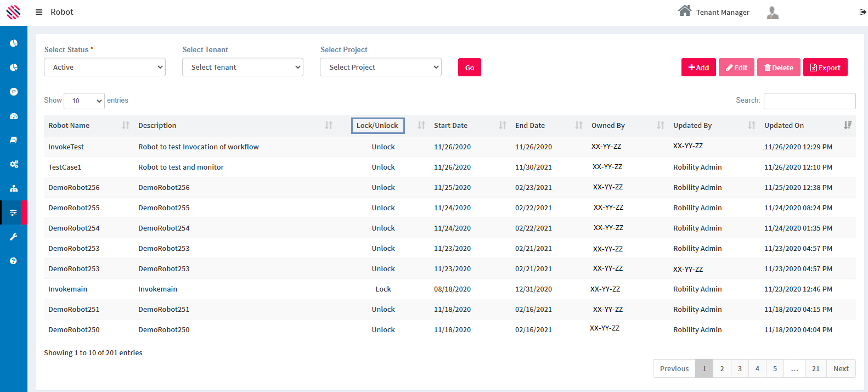Open the hierarchy sitemap sidebar icon
The height and width of the screenshot is (392, 868).
pyautogui.click(x=14, y=188)
